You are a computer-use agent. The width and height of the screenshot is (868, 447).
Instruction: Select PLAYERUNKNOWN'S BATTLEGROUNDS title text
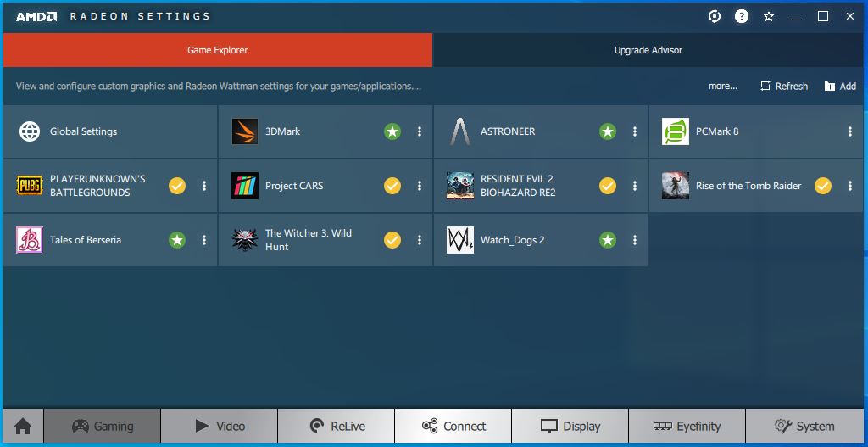(x=97, y=186)
